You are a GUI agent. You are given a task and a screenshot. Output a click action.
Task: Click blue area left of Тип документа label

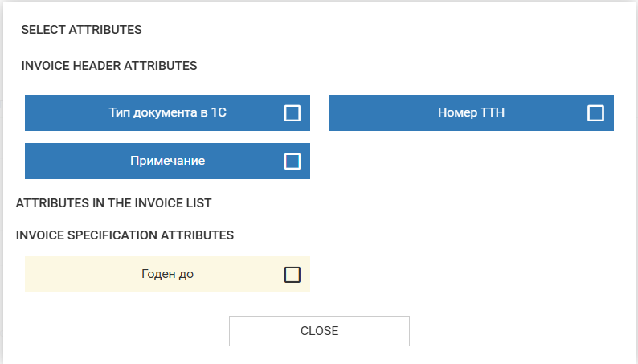(x=64, y=113)
